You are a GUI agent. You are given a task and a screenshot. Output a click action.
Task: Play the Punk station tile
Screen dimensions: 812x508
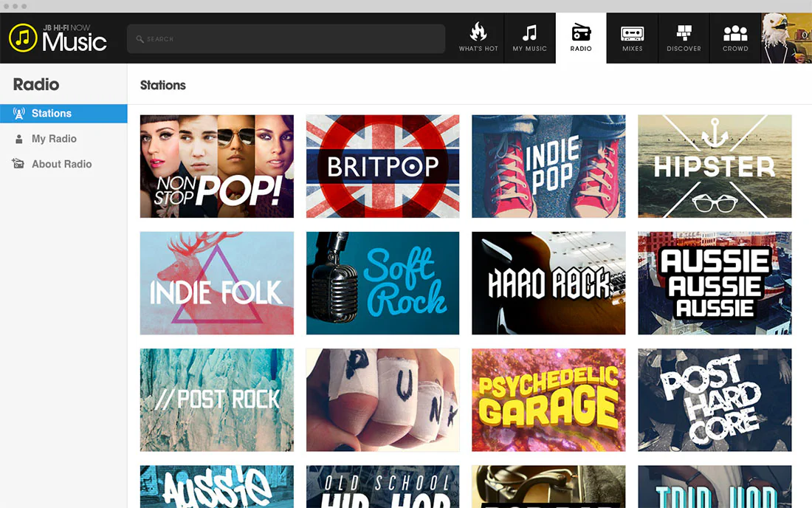tap(382, 399)
